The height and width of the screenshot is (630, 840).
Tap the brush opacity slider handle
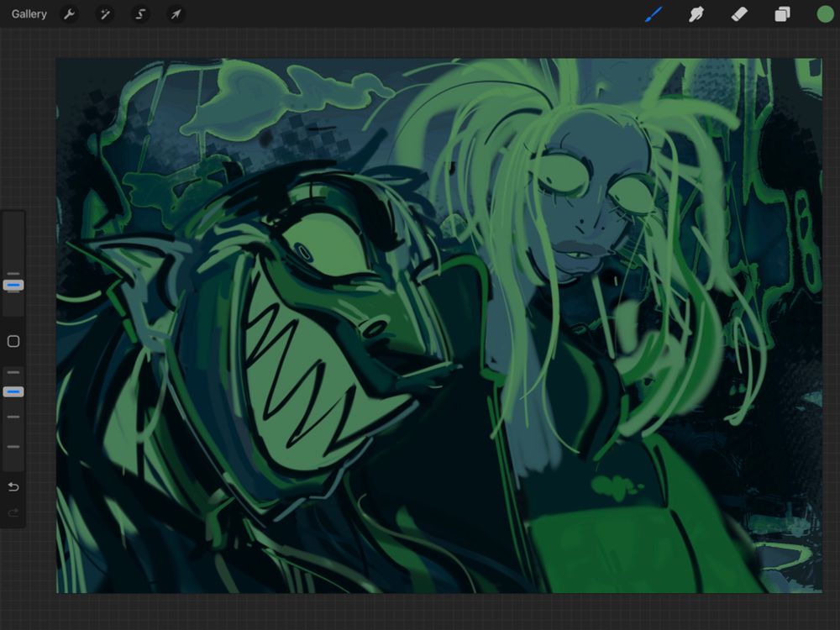pos(13,392)
